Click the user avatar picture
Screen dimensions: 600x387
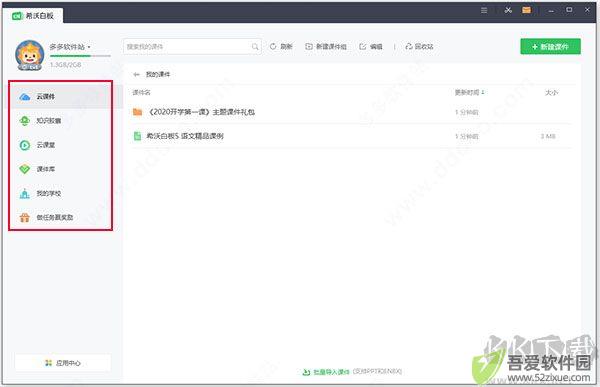click(30, 55)
